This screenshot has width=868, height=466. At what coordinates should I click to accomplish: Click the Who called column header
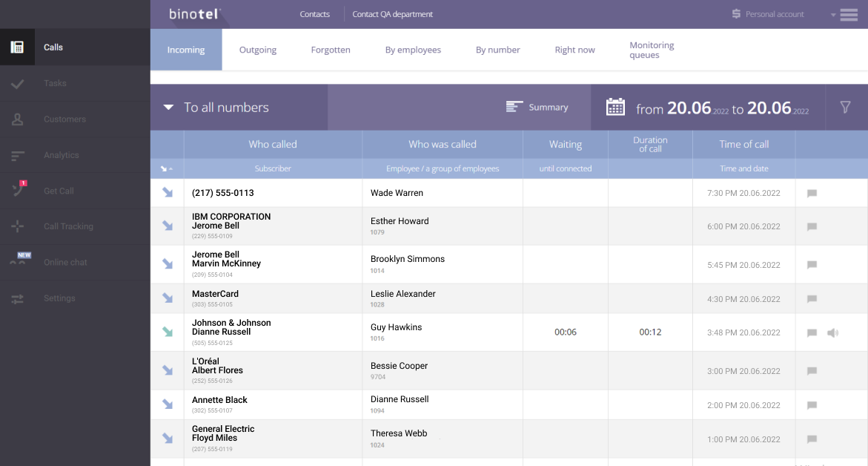coord(273,144)
